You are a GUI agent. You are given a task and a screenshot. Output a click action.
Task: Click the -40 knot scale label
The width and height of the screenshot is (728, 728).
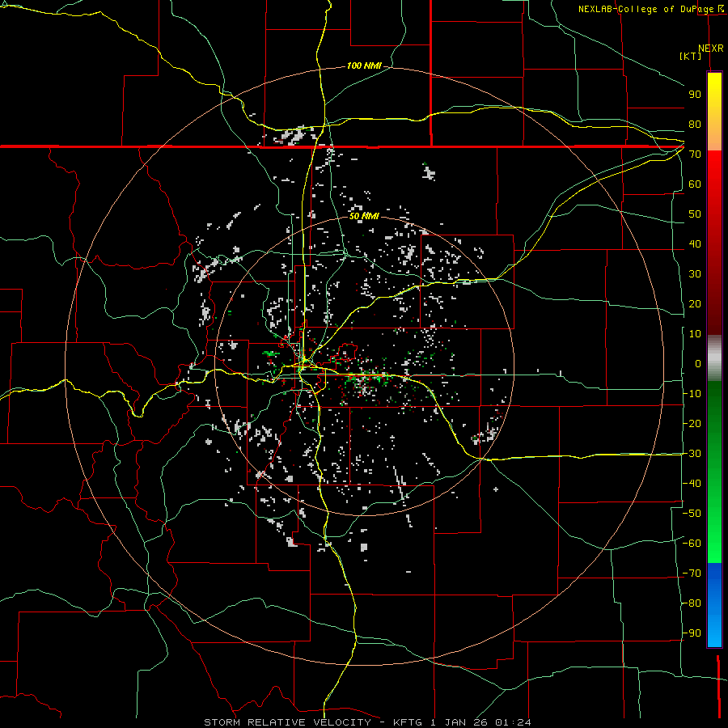692,484
